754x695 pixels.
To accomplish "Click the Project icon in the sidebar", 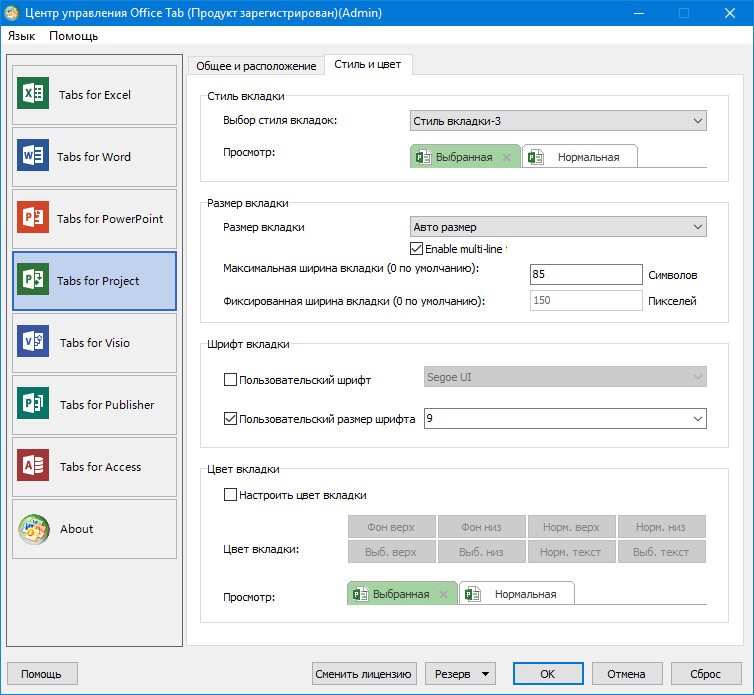I will [x=33, y=281].
